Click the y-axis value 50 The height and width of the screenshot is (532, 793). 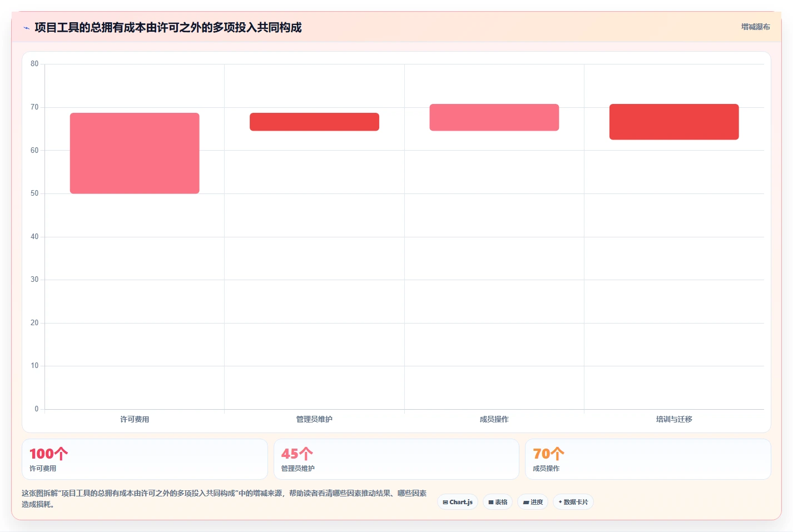34,193
